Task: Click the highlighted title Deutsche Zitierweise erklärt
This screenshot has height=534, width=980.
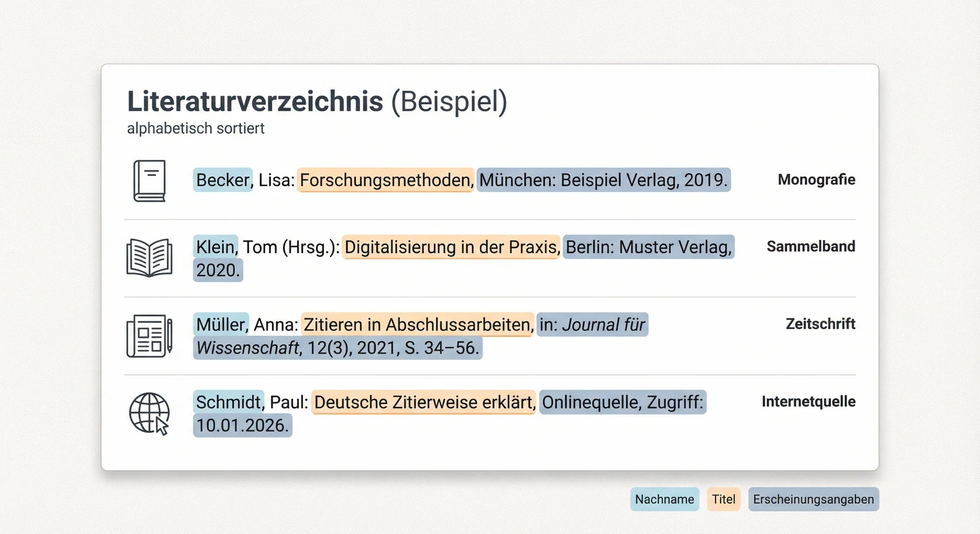Action: [x=423, y=402]
